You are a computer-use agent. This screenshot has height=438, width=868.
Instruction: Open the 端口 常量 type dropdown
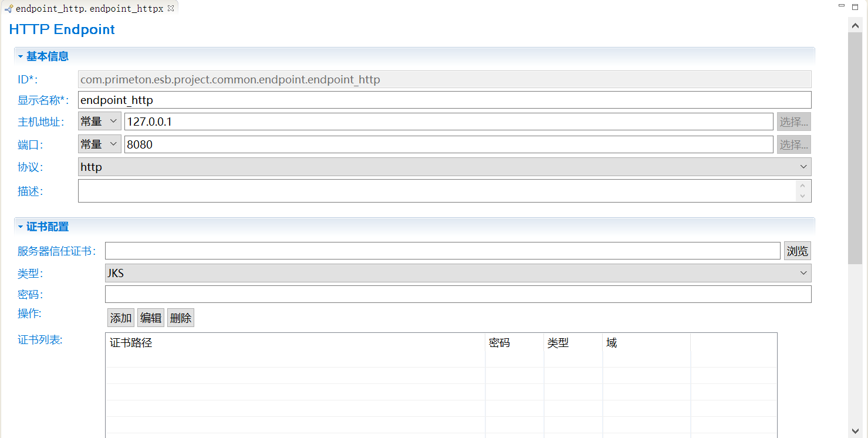click(x=100, y=144)
